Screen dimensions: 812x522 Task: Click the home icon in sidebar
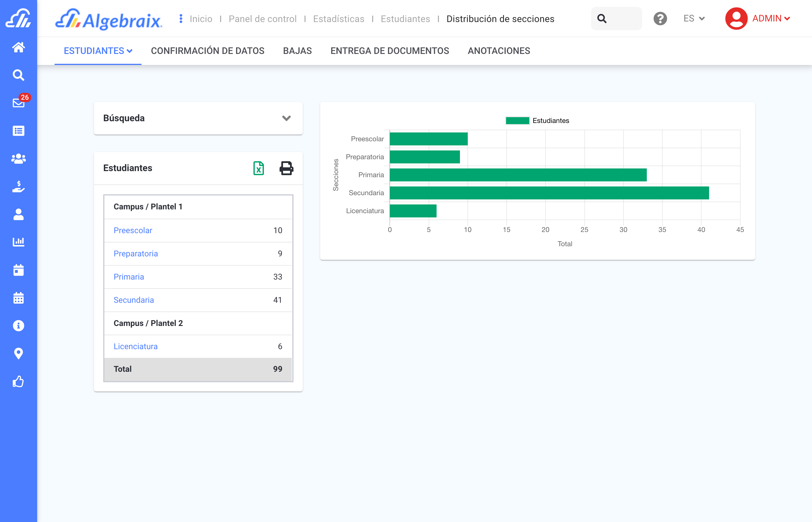(x=19, y=47)
